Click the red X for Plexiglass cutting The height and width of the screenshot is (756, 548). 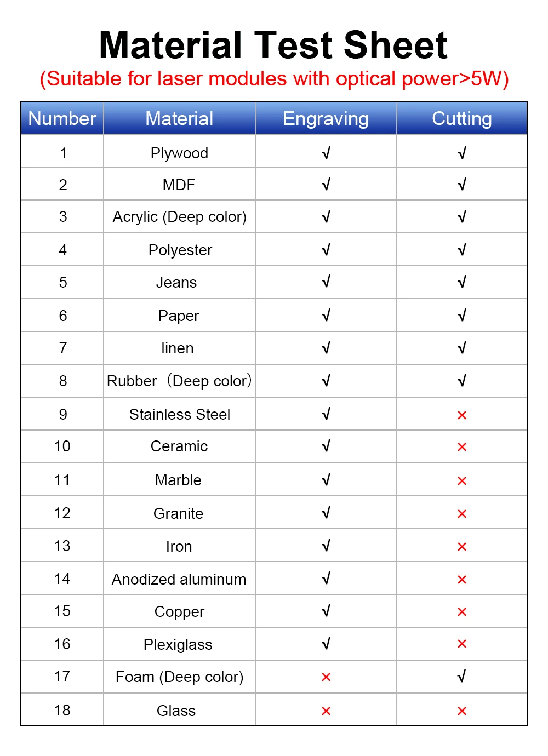[462, 644]
